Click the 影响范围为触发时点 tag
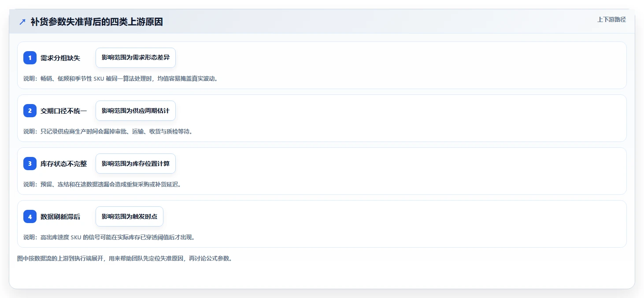Screen dimensions: 644x298 [130, 216]
